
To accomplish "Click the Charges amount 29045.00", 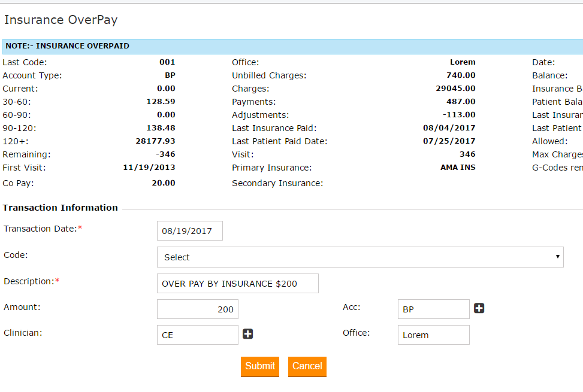I will tap(455, 89).
